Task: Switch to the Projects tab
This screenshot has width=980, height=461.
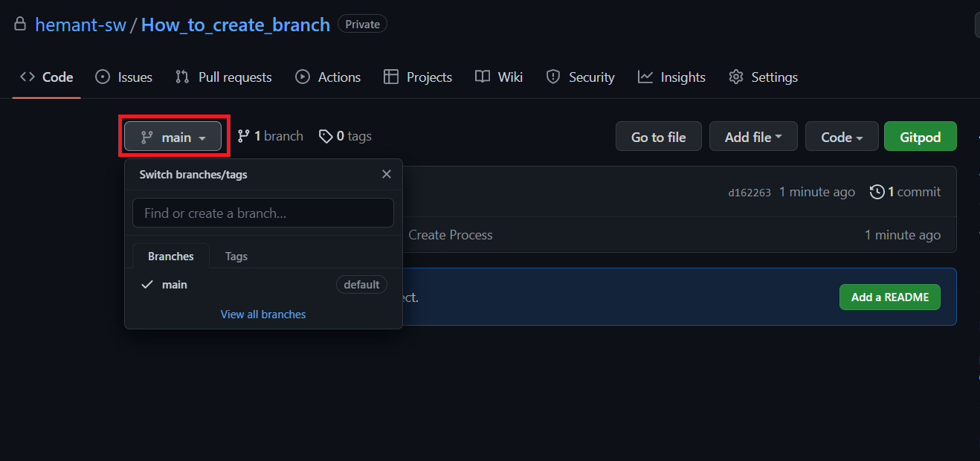Action: pos(418,77)
